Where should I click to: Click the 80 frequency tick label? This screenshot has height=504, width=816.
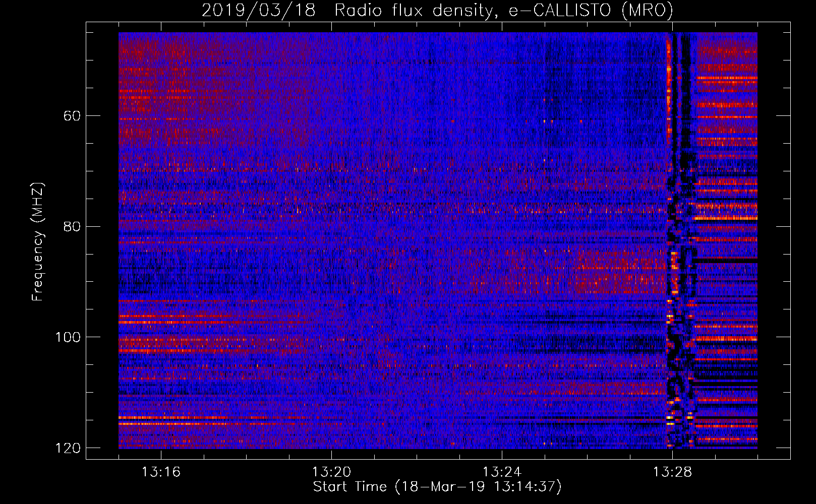click(72, 226)
